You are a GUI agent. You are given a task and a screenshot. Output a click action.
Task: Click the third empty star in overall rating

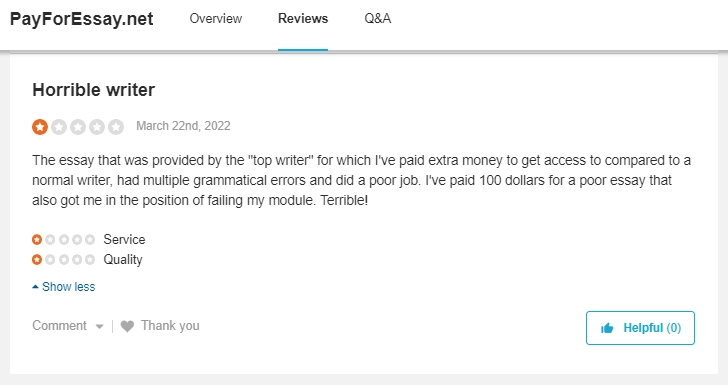pyautogui.click(x=78, y=126)
